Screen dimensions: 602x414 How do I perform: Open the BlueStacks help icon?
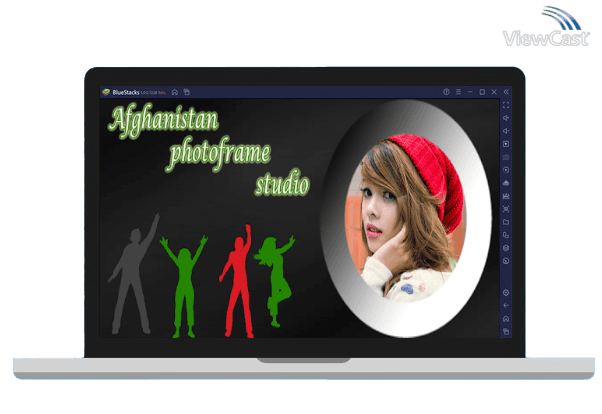446,92
